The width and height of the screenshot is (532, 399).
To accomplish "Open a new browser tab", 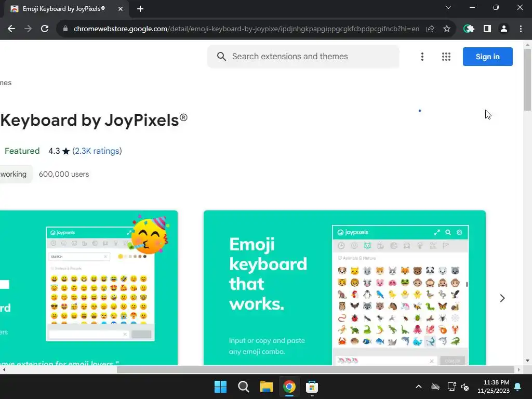I will coord(140,9).
